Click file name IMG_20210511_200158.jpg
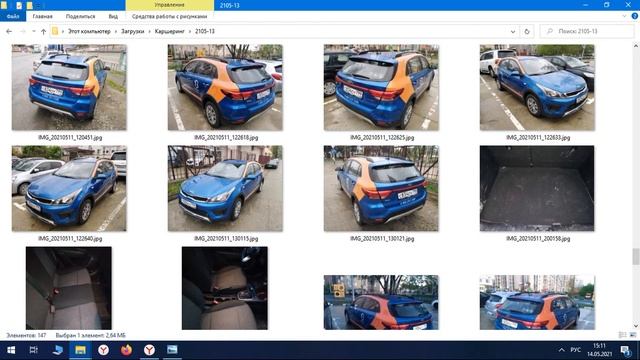Viewport: 640px width, 360px height. pos(538,238)
